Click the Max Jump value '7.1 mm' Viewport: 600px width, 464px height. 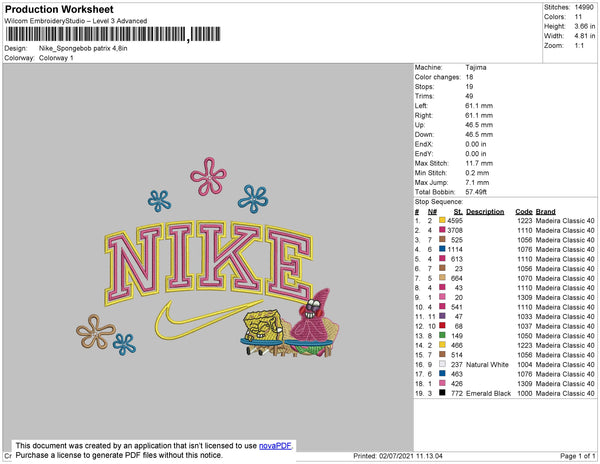[x=477, y=182]
